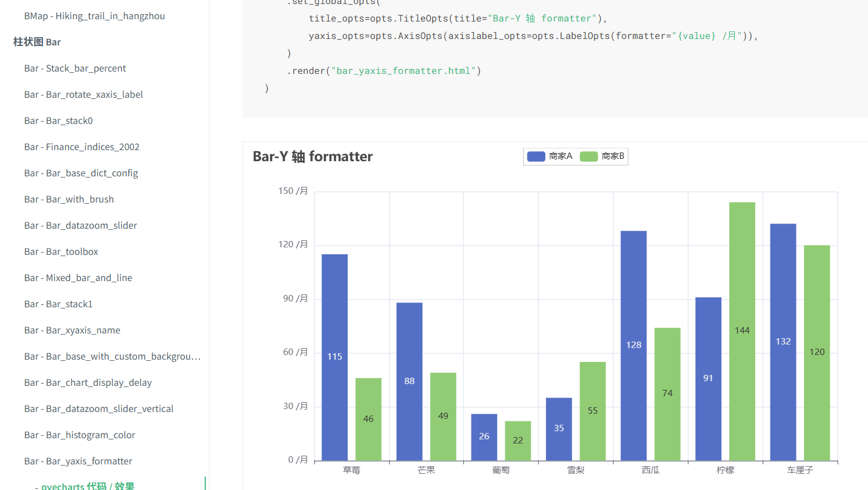868x490 pixels.
Task: Click the y-axis label 120 /月
Action: tap(293, 244)
